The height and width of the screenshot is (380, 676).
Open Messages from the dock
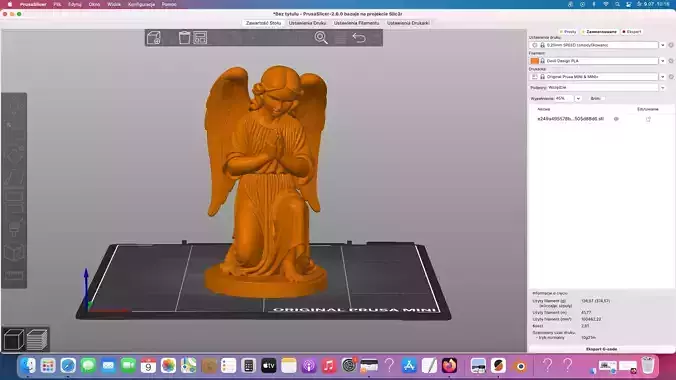point(88,366)
